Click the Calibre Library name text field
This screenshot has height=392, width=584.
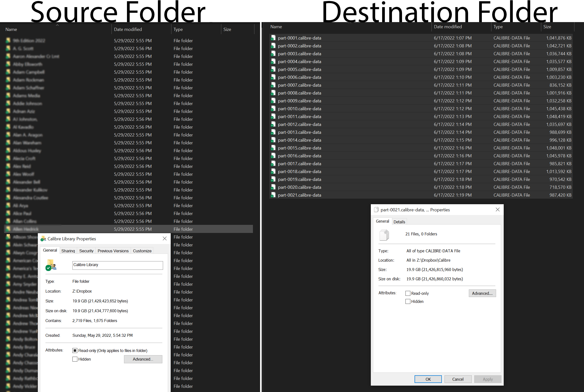pos(118,265)
